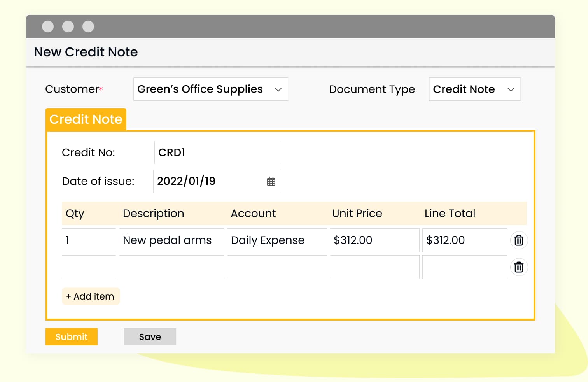Edit the Credit No field CRD1

(x=217, y=152)
